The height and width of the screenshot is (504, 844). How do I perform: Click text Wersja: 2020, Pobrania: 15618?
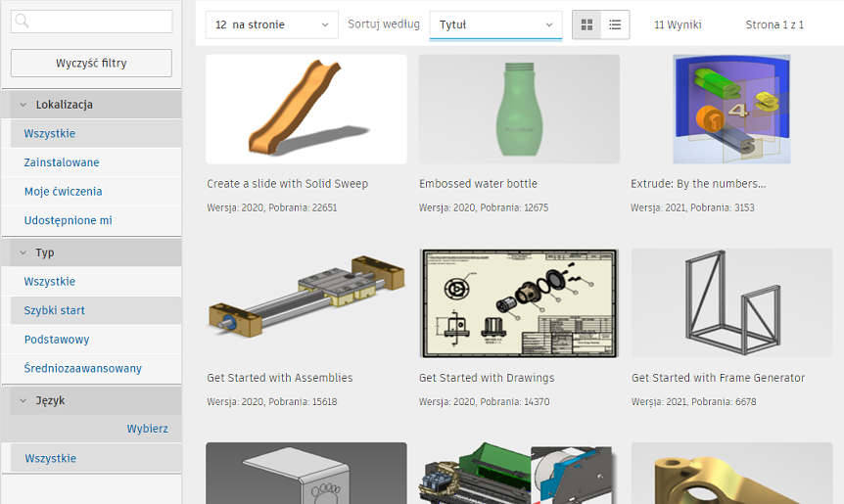click(272, 402)
